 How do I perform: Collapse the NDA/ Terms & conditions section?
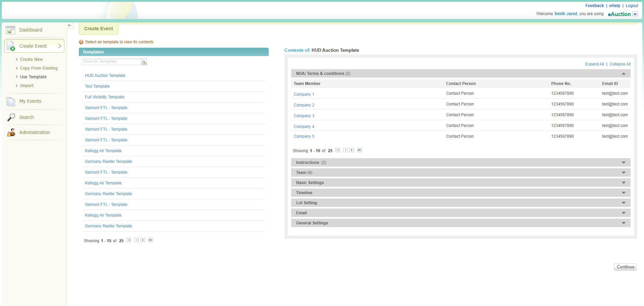point(624,74)
